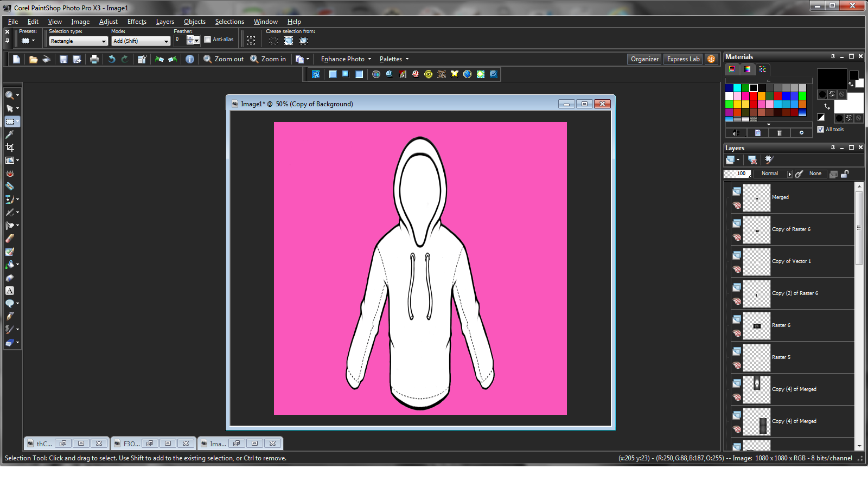
Task: Open the File menu
Action: point(13,22)
